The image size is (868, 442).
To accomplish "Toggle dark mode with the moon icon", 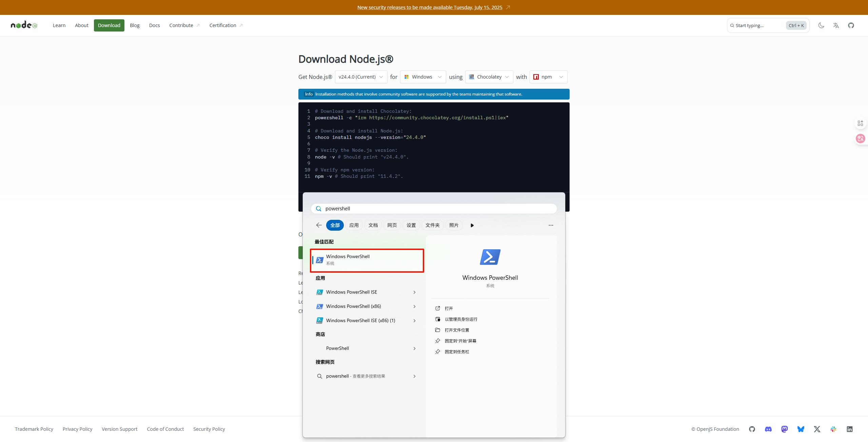I will pyautogui.click(x=821, y=25).
